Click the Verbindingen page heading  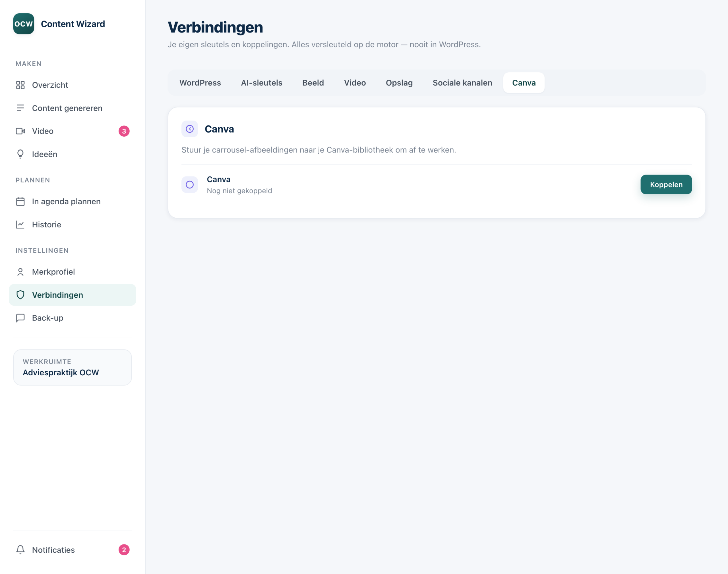(x=215, y=27)
